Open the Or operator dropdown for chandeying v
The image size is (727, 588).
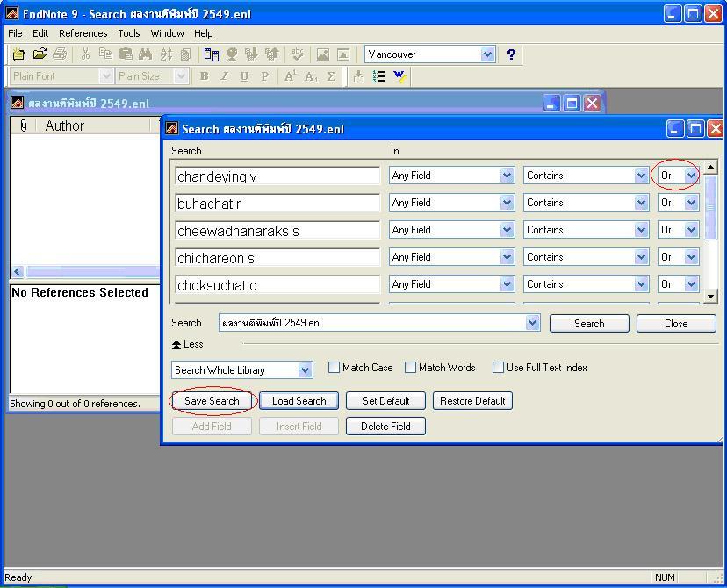(691, 176)
